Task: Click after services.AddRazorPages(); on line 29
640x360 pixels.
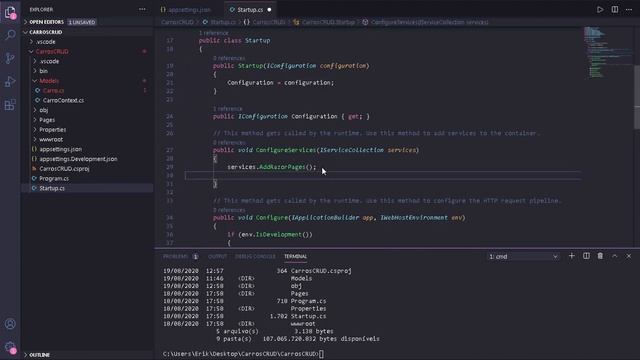Action: [317, 167]
